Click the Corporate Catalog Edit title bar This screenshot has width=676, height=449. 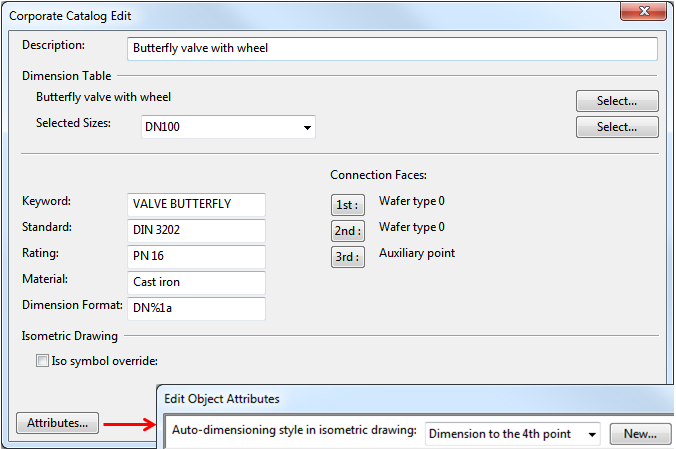(300, 15)
